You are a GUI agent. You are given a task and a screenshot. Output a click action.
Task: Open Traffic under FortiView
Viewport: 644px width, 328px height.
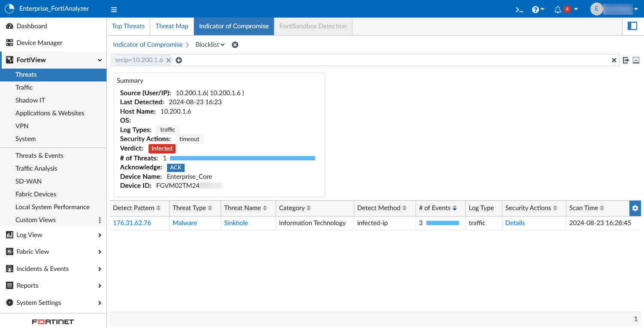tap(24, 87)
